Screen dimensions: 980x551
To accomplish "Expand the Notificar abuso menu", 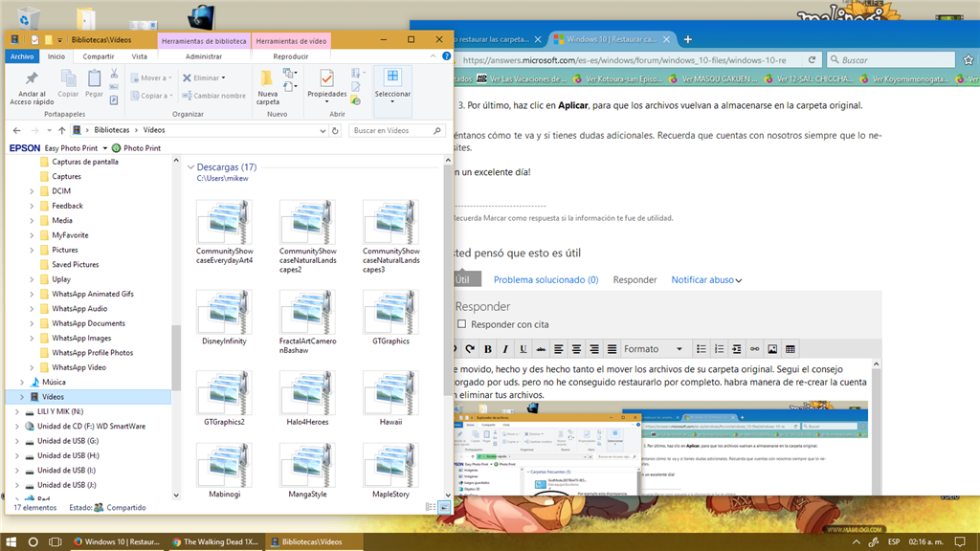I will tap(706, 280).
